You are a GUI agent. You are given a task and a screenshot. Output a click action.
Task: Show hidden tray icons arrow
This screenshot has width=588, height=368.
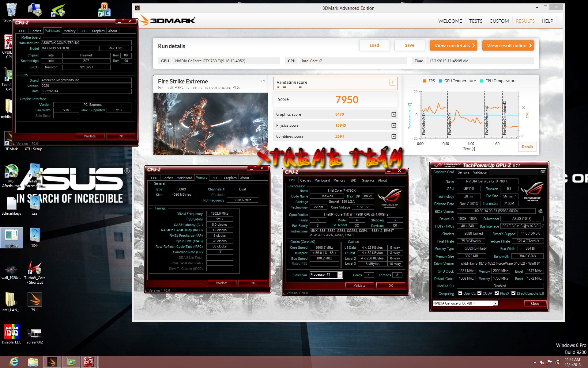(x=535, y=362)
